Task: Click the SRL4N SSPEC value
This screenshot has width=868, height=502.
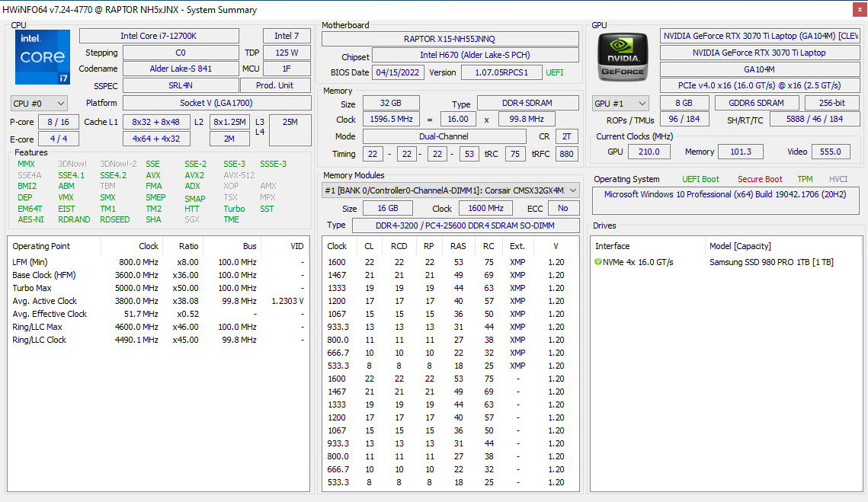Action: click(181, 85)
